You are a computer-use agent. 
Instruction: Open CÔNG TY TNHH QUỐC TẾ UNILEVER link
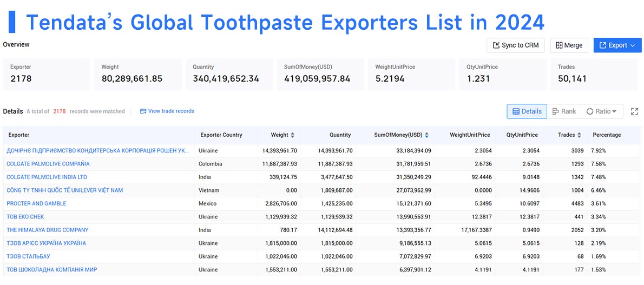[64, 190]
